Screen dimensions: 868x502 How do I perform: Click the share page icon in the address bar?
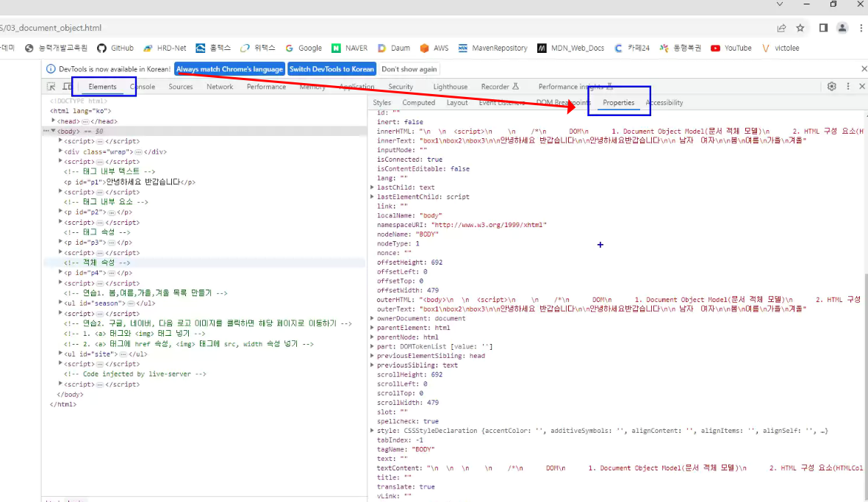(781, 28)
